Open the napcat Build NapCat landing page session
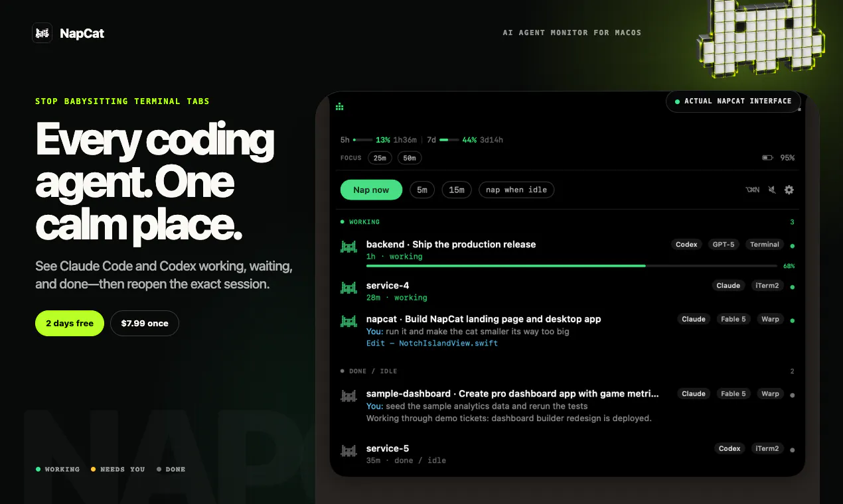The image size is (843, 504). 567,331
